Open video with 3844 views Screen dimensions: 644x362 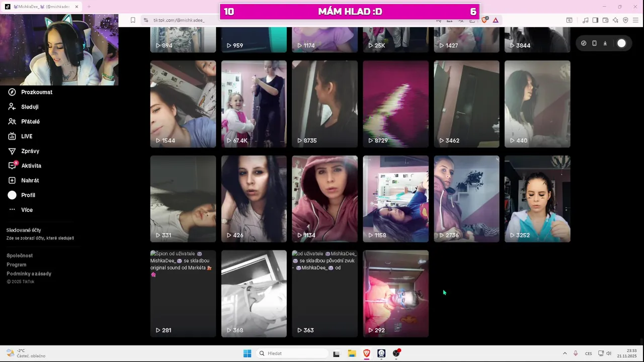pyautogui.click(x=537, y=40)
